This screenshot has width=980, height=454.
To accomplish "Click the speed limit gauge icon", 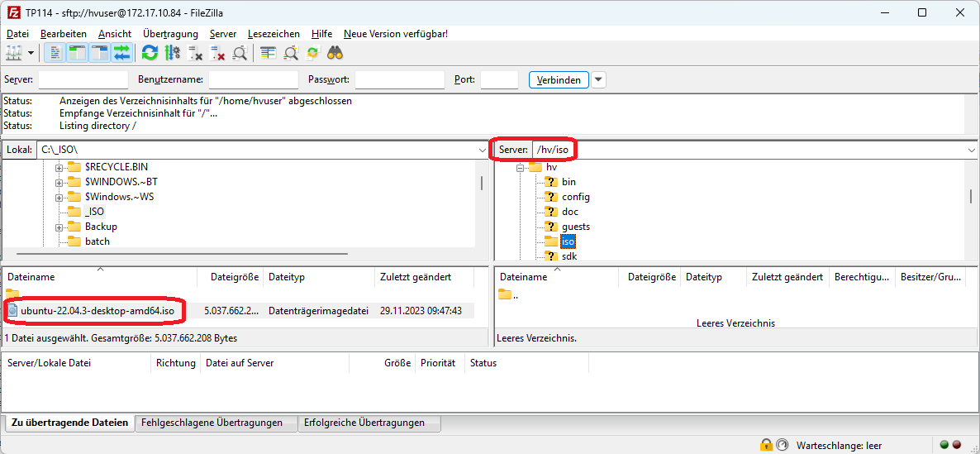I will [x=781, y=445].
